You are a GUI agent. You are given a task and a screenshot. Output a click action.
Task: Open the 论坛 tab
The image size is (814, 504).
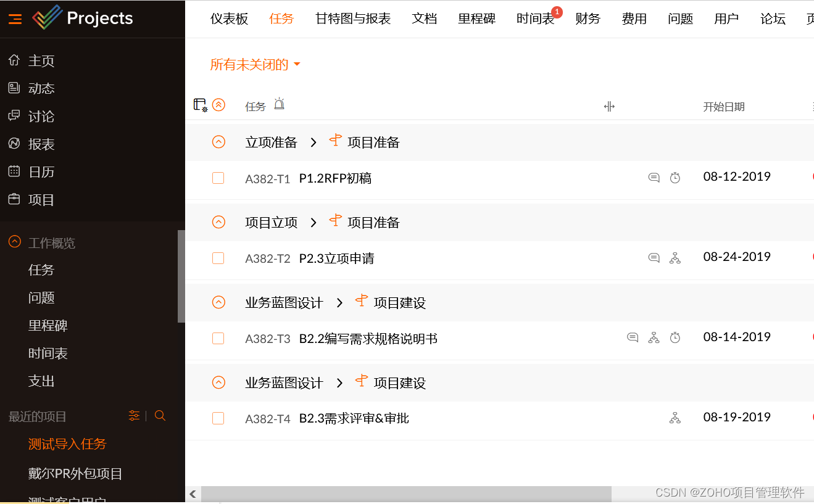773,19
